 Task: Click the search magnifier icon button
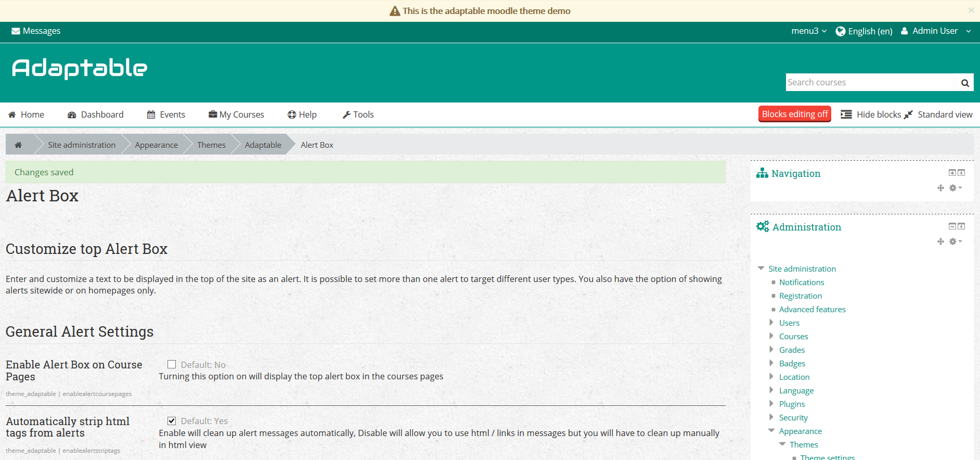pyautogui.click(x=964, y=83)
